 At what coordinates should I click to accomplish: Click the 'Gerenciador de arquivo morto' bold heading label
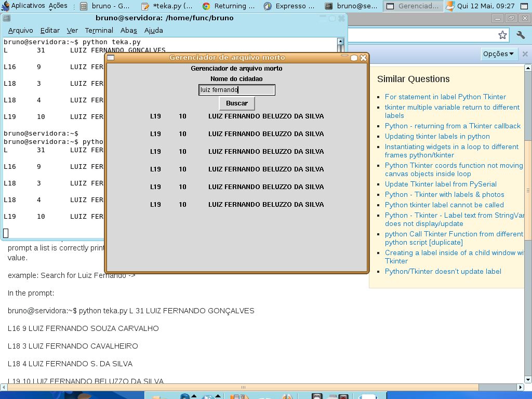236,69
